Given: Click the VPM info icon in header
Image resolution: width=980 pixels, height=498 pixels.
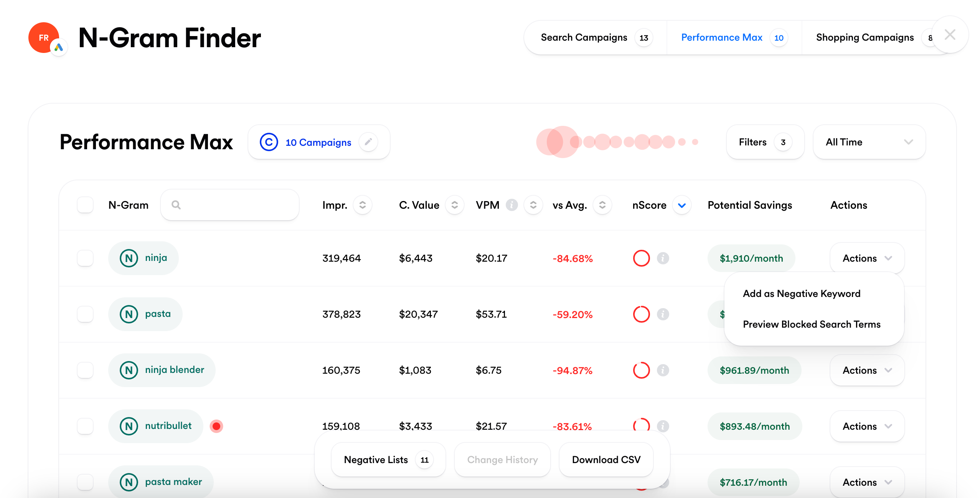Looking at the screenshot, I should tap(511, 205).
